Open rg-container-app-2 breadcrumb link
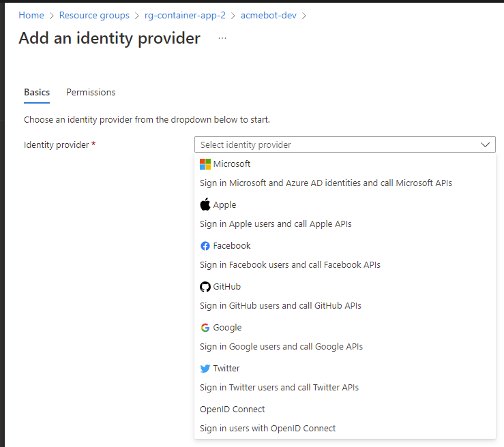 pyautogui.click(x=185, y=15)
